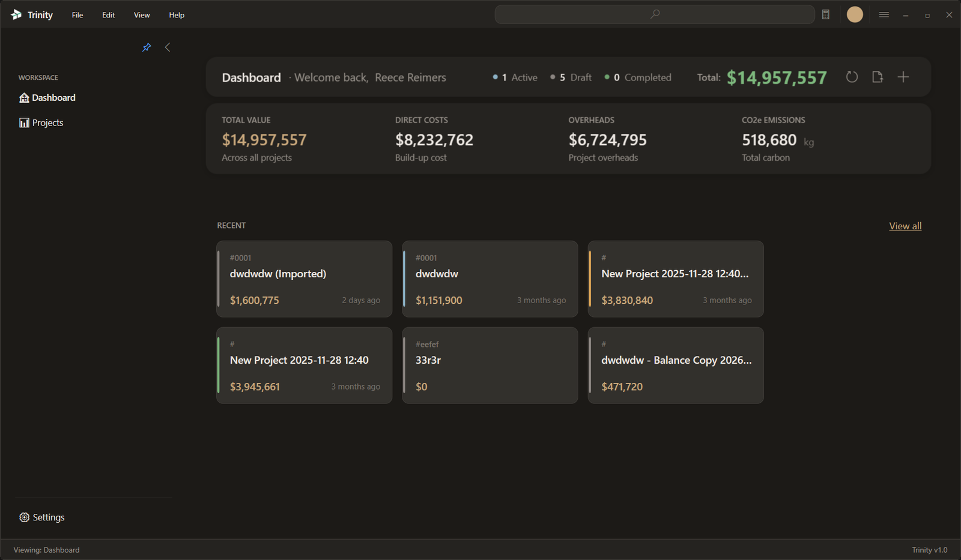Image resolution: width=961 pixels, height=560 pixels.
Task: Focus the top search field
Action: click(655, 14)
